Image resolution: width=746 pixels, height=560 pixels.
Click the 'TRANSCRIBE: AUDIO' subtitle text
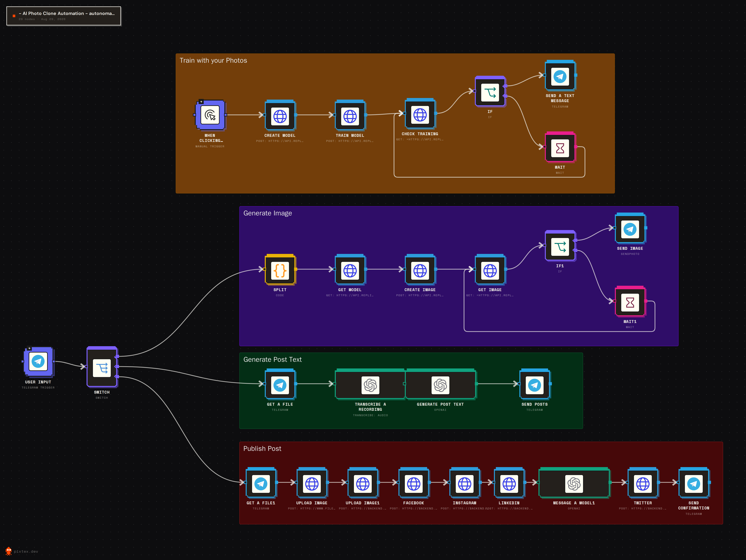tap(370, 415)
